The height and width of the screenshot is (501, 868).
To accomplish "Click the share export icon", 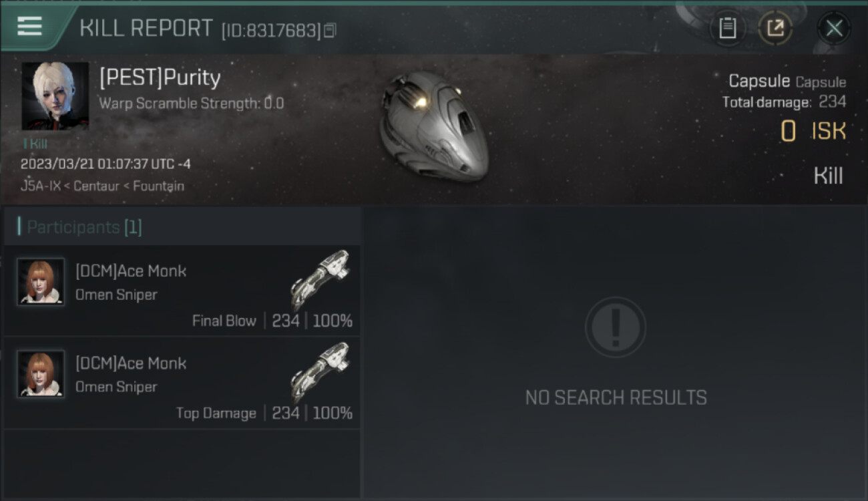I will (775, 28).
